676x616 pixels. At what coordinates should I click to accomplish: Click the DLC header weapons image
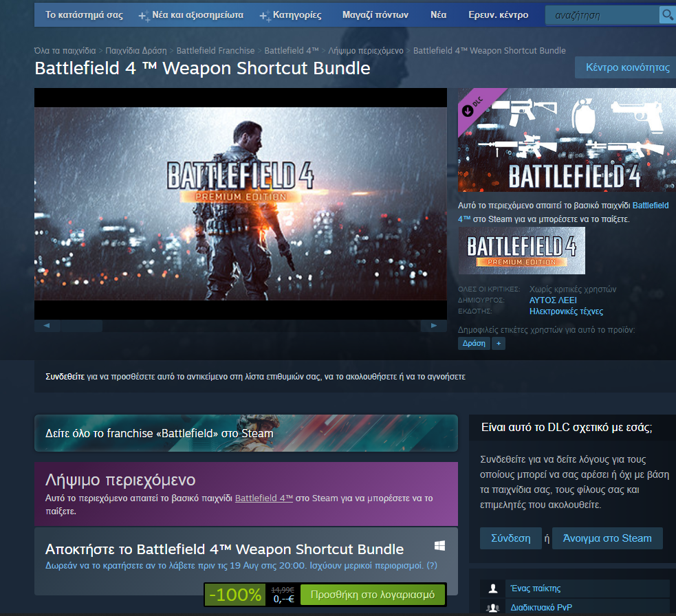click(567, 140)
